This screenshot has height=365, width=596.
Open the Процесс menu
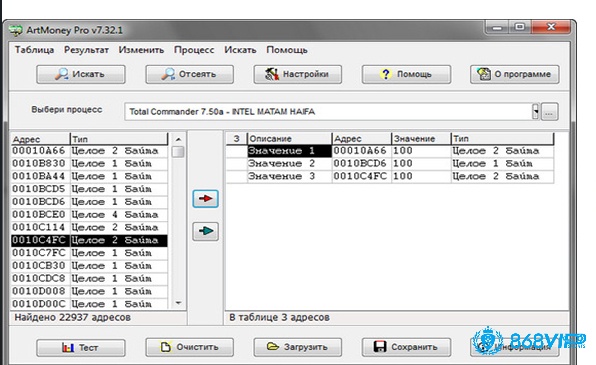pyautogui.click(x=194, y=50)
